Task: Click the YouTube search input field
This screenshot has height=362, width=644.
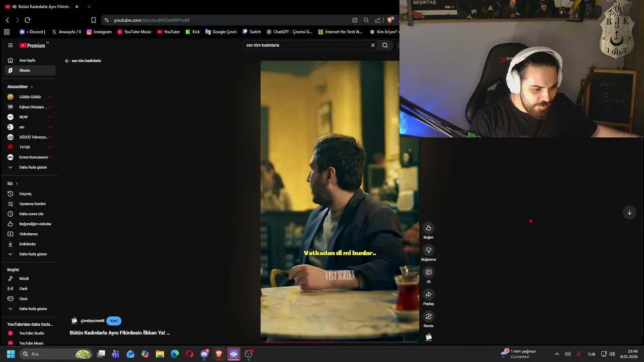Action: 307,45
